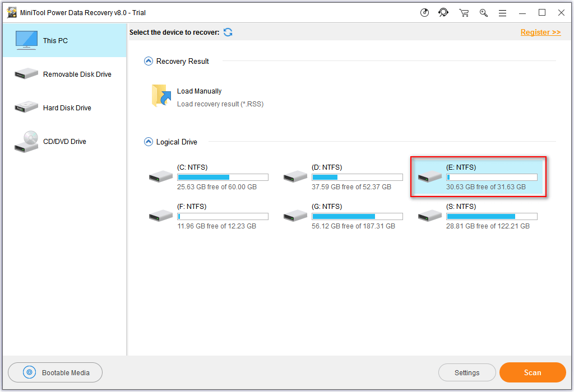The height and width of the screenshot is (392, 574).
Task: Open the support headset icon
Action: coord(443,13)
